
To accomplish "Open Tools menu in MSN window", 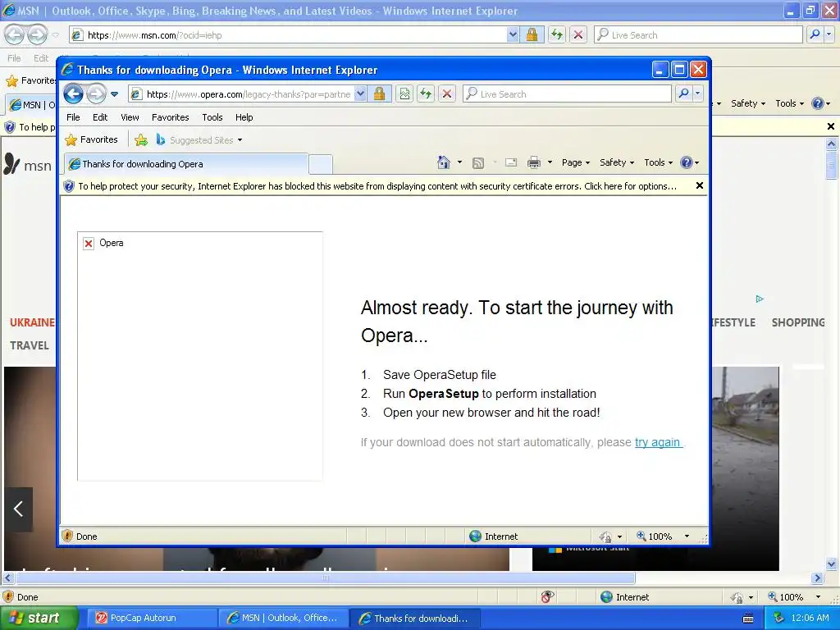I will [x=790, y=103].
